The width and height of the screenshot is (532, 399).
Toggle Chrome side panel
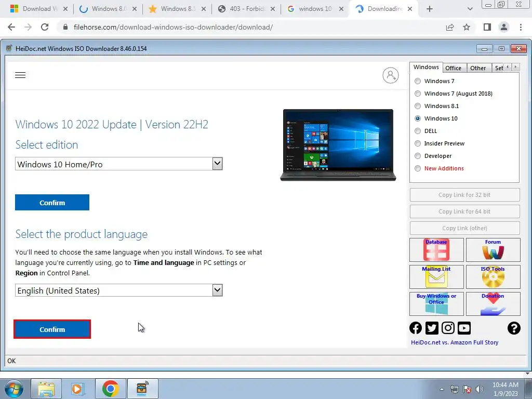[x=487, y=27]
